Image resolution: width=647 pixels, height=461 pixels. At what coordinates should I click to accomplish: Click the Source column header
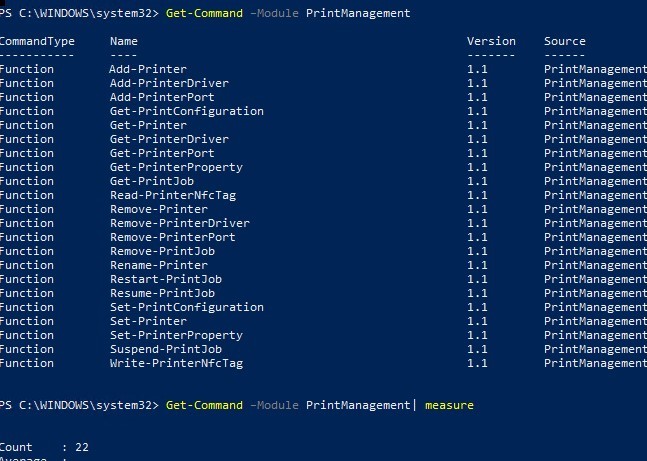pos(565,41)
